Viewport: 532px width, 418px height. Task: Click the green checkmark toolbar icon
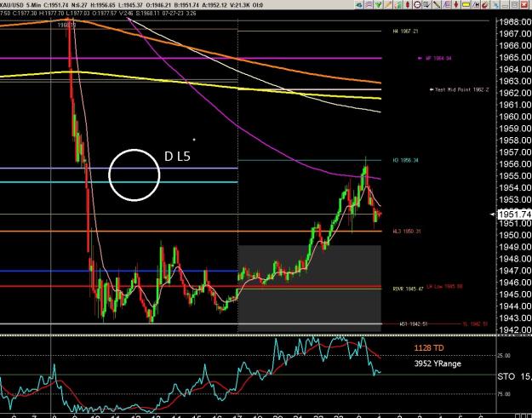378,5
